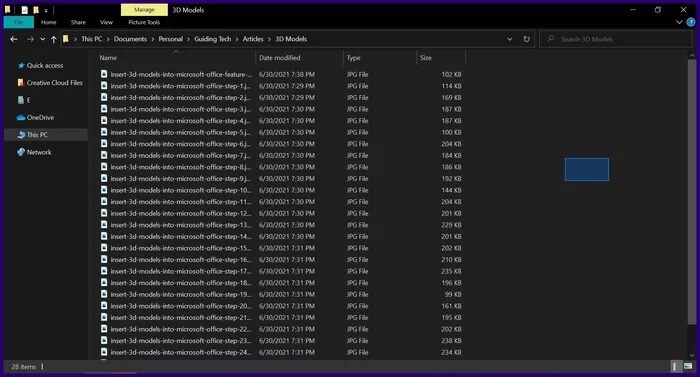This screenshot has height=377, width=700.
Task: Select file icon for step-2 image
Action: point(104,97)
